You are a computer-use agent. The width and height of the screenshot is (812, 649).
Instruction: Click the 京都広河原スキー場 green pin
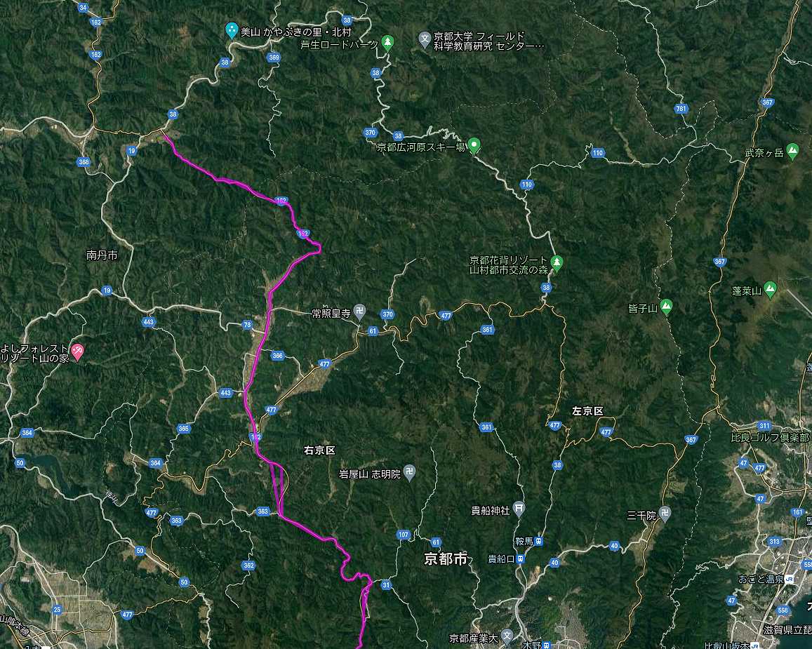point(474,147)
